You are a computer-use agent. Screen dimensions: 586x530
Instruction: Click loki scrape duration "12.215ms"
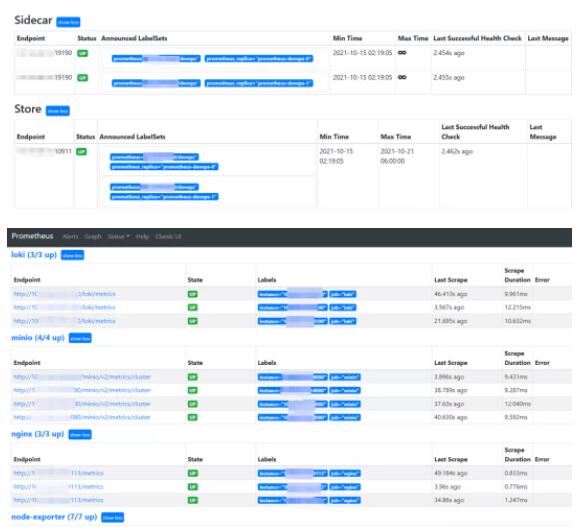[518, 308]
